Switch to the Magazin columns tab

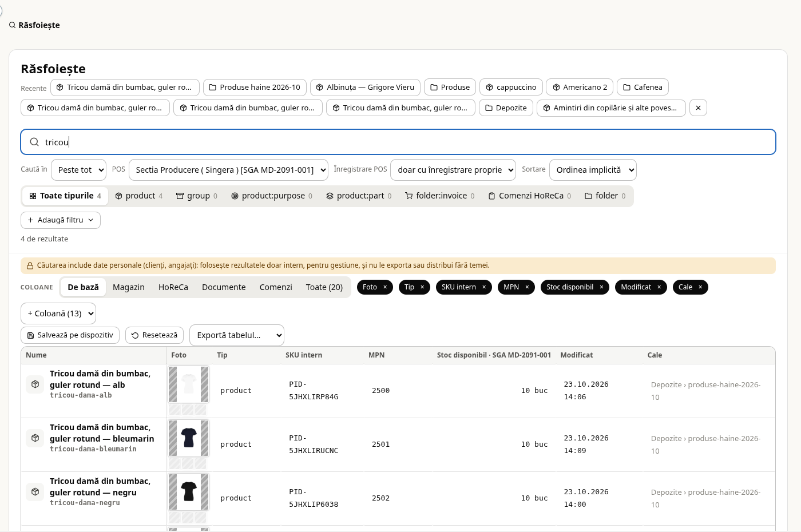129,287
